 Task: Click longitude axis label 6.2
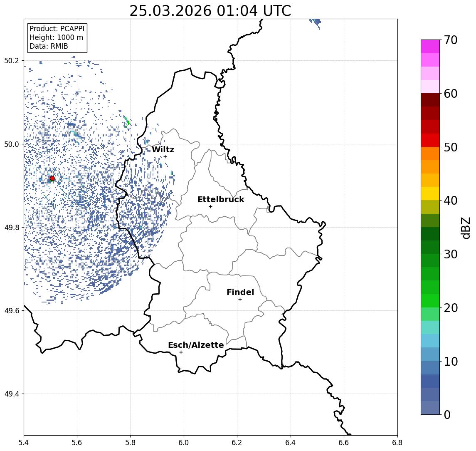[237, 443]
